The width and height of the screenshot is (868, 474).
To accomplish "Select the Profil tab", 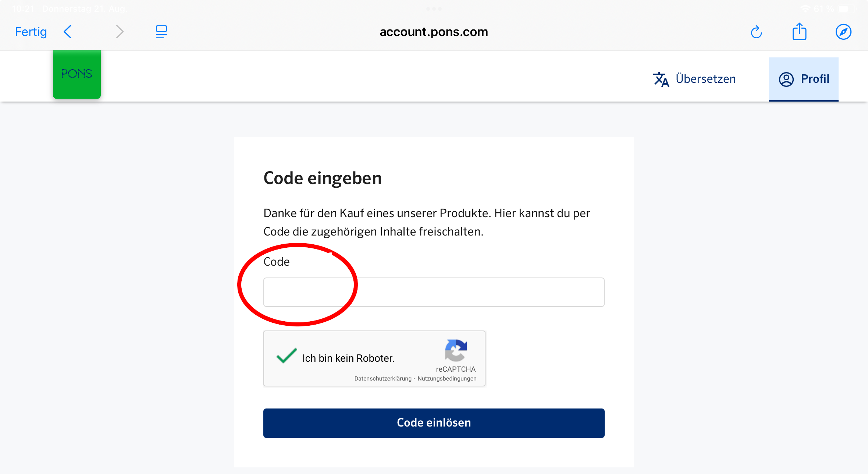I will 804,79.
